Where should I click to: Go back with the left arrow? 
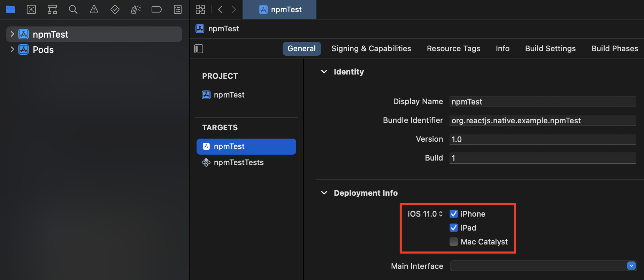point(220,9)
